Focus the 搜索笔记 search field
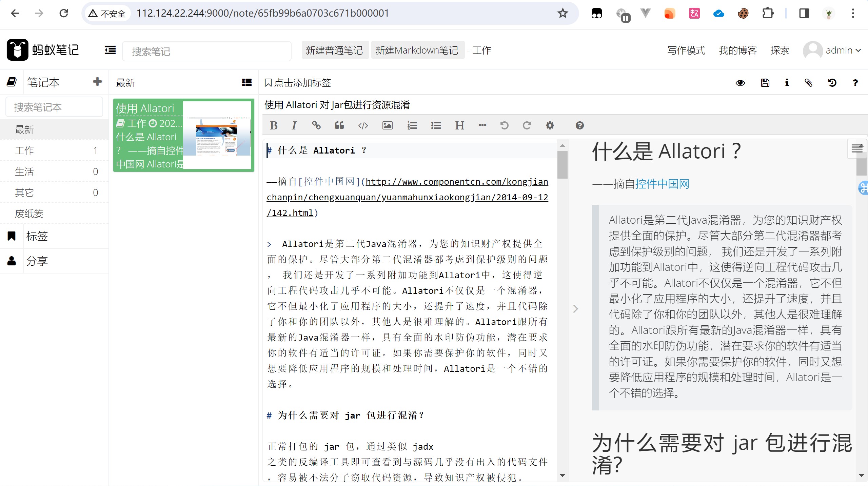This screenshot has height=486, width=868. click(207, 51)
